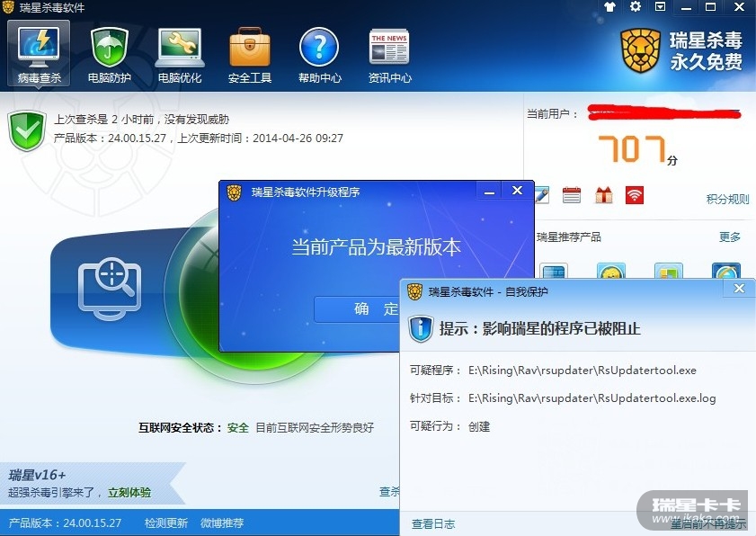The width and height of the screenshot is (756, 536).
Task: Click the 产品版本：24.00.15.27 status bar text
Action: tap(65, 523)
